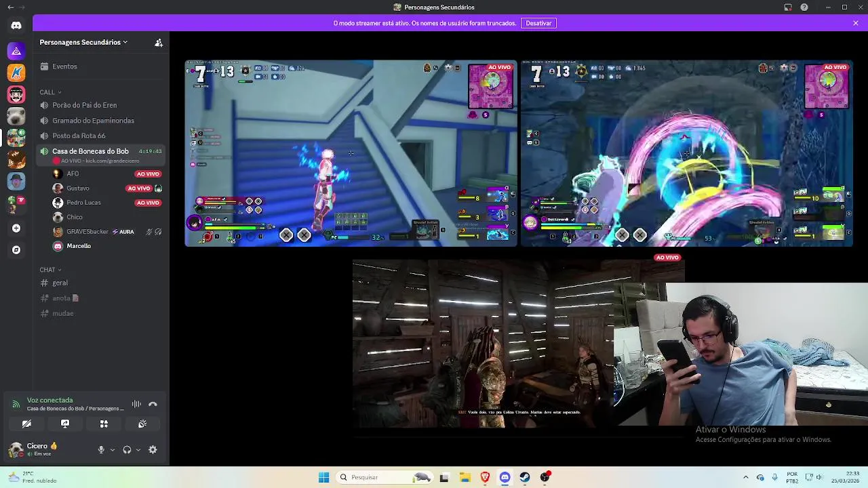Open the mudae text channel
The height and width of the screenshot is (488, 868).
tap(101, 313)
